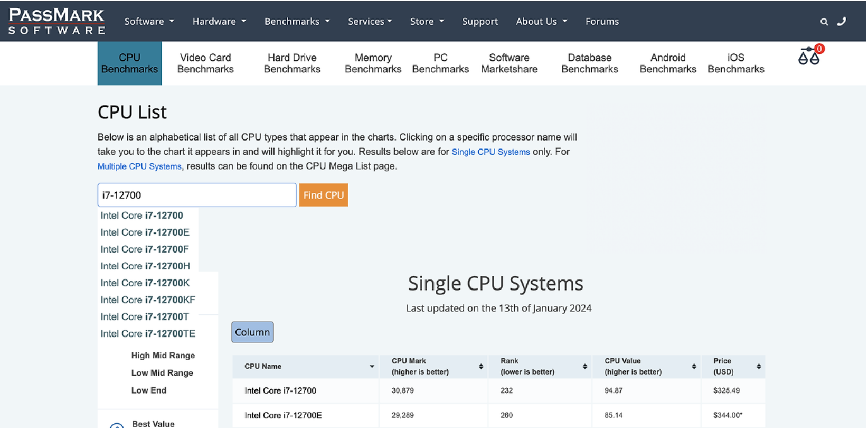Select Intel Core i7-12700T suggestion
The height and width of the screenshot is (429, 868).
coord(145,318)
